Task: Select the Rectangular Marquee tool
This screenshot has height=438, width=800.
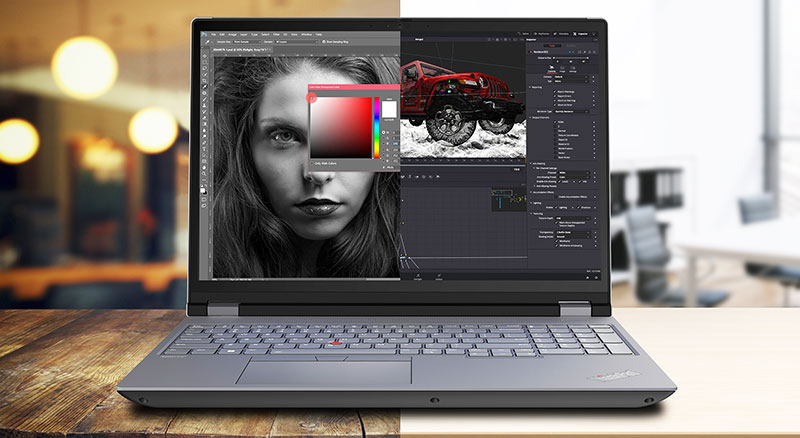Action: (x=205, y=62)
